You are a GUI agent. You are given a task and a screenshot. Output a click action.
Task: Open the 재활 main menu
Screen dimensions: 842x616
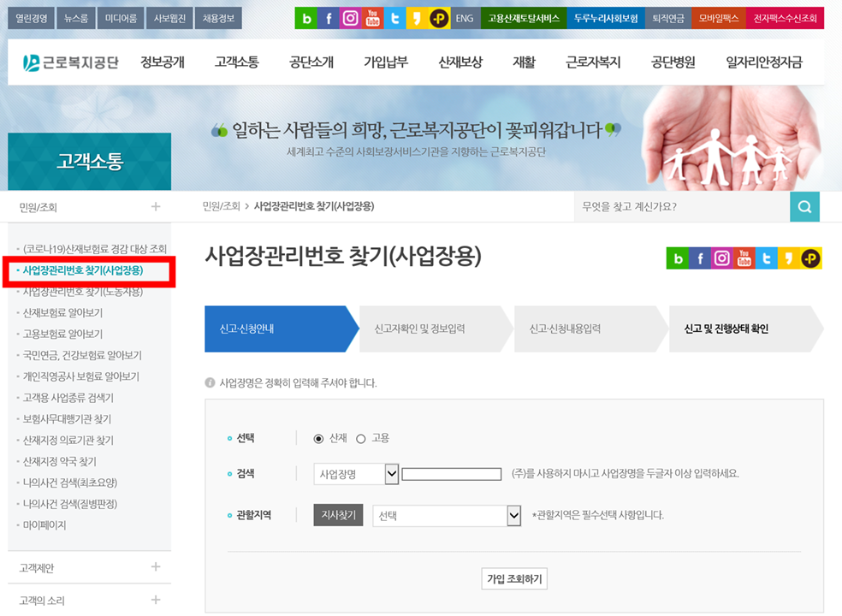[524, 62]
